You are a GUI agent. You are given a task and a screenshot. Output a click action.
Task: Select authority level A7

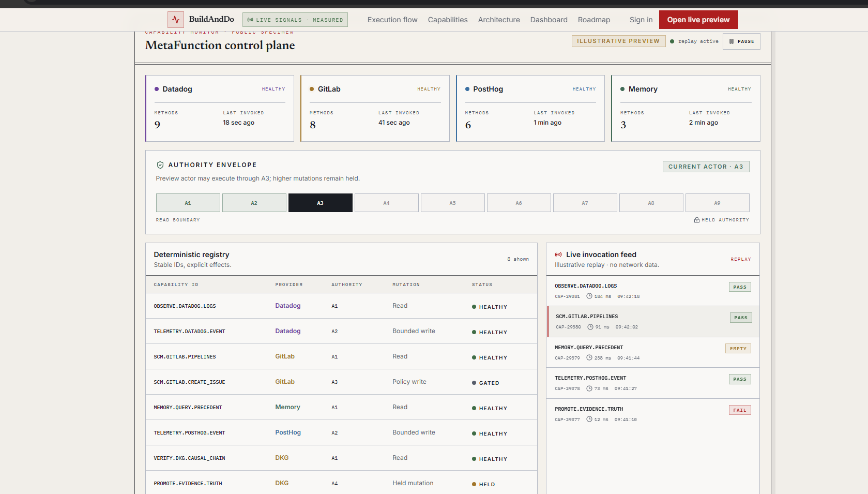[x=585, y=203]
